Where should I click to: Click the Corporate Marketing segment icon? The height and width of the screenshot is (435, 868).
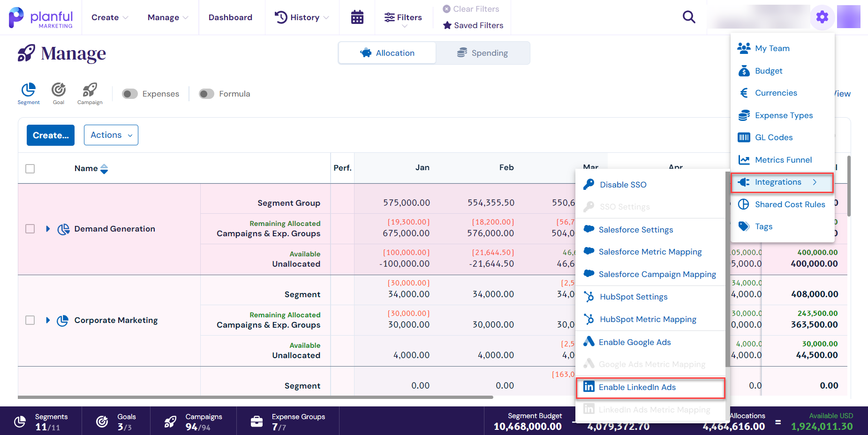pyautogui.click(x=63, y=321)
